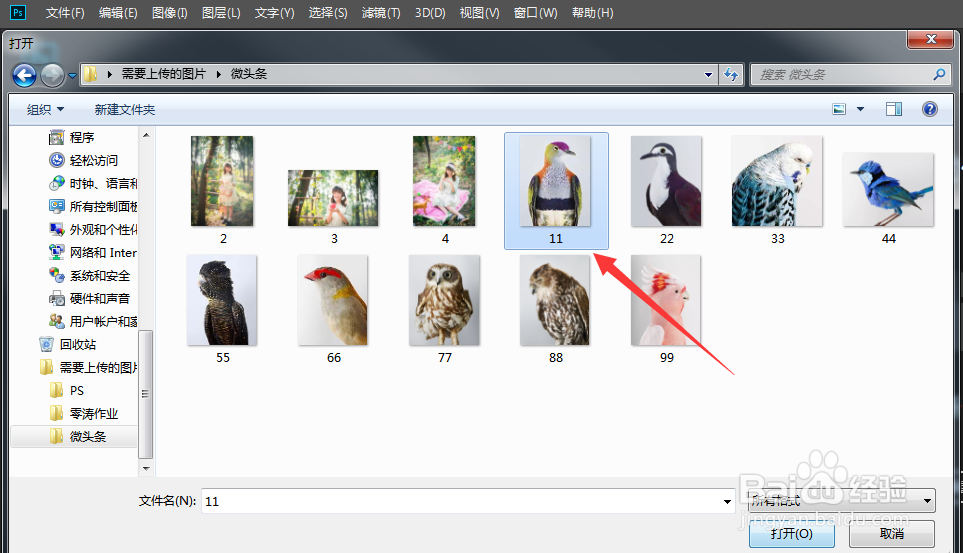963x553 pixels.
Task: Click the 微头条 breadcrumb segment
Action: pos(249,74)
